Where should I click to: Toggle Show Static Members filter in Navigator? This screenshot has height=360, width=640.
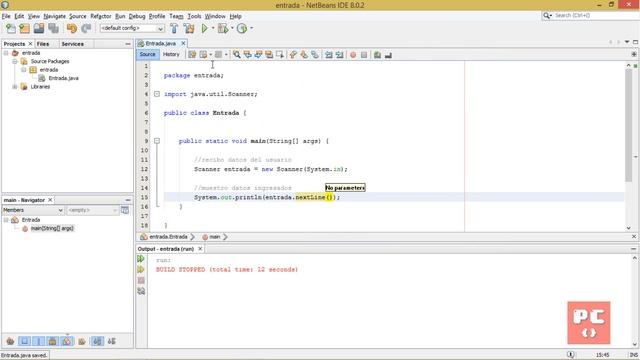coord(39,341)
